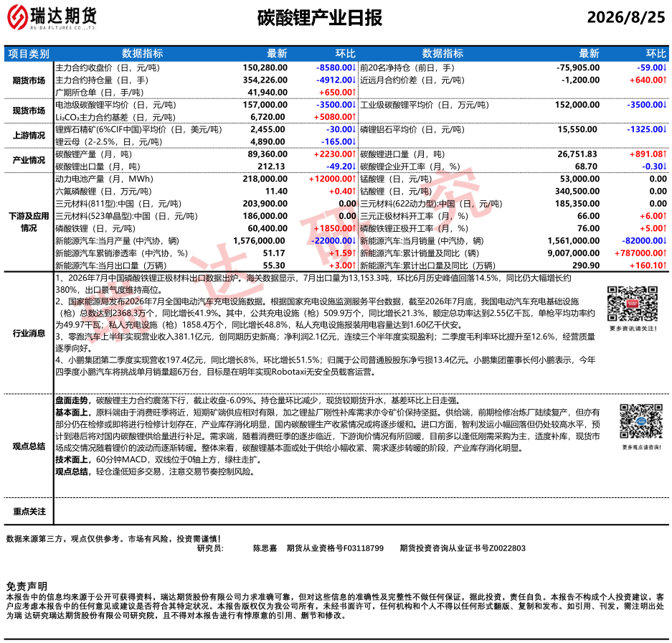Select the 2026/8/25 report date

[x=625, y=18]
